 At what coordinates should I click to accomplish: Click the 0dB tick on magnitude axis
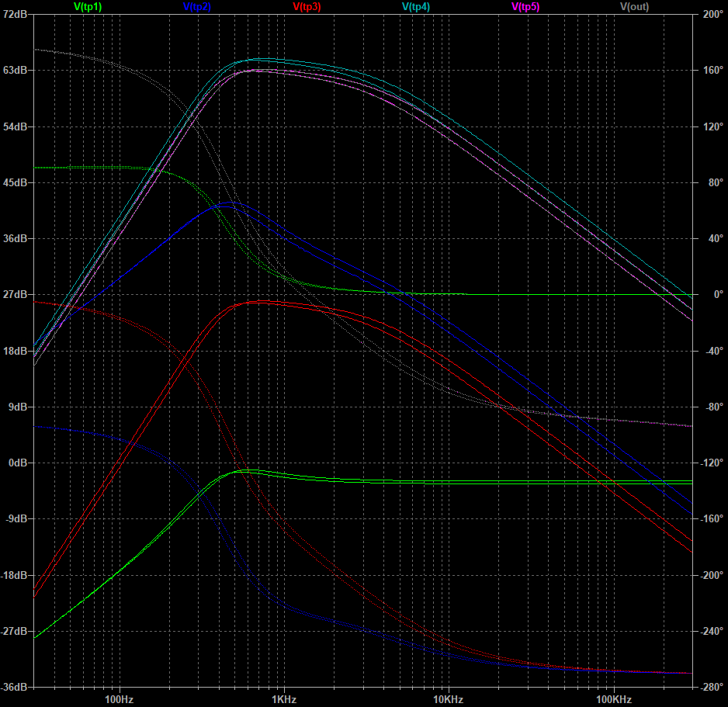click(x=18, y=463)
